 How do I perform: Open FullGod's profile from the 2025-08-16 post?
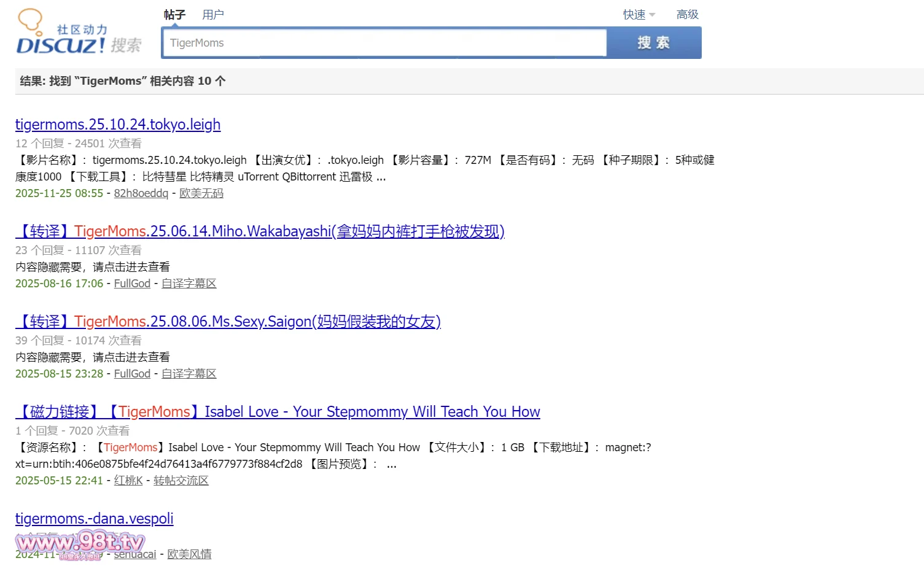(x=132, y=284)
